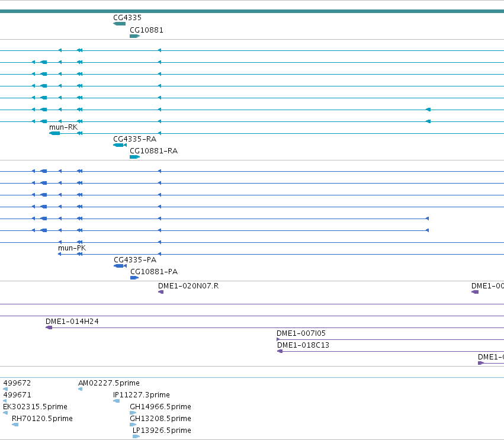Click the mun-RK transcript label

[63, 127]
